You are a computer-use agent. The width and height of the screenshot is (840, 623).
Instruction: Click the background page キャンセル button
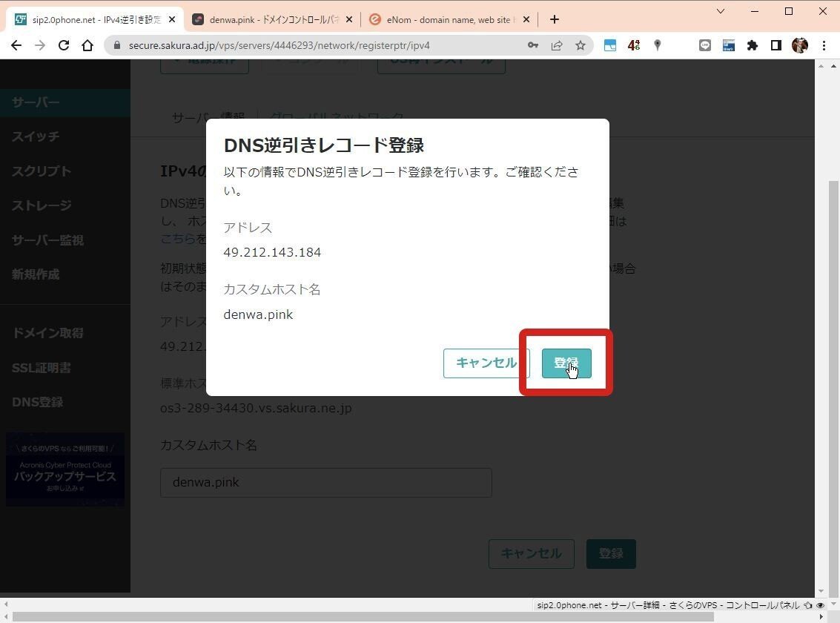[532, 554]
